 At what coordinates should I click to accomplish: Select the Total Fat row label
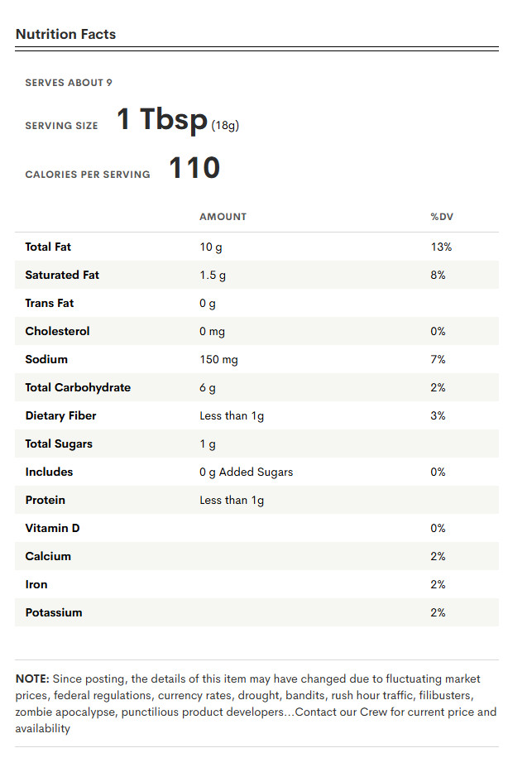coord(48,247)
